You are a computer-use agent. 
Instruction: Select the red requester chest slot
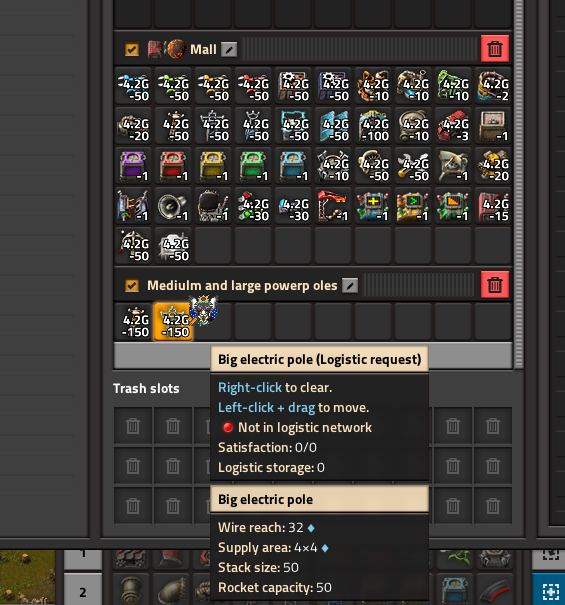click(173, 166)
